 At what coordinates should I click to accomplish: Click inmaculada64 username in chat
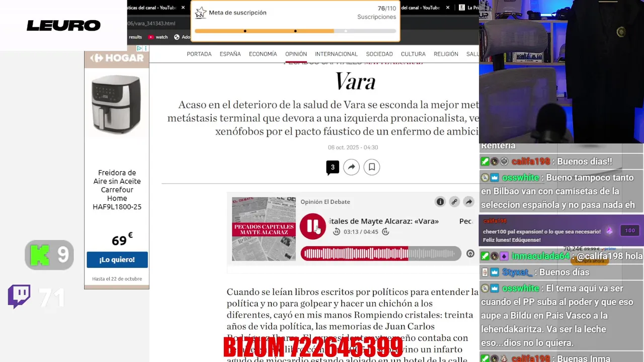coord(540,256)
